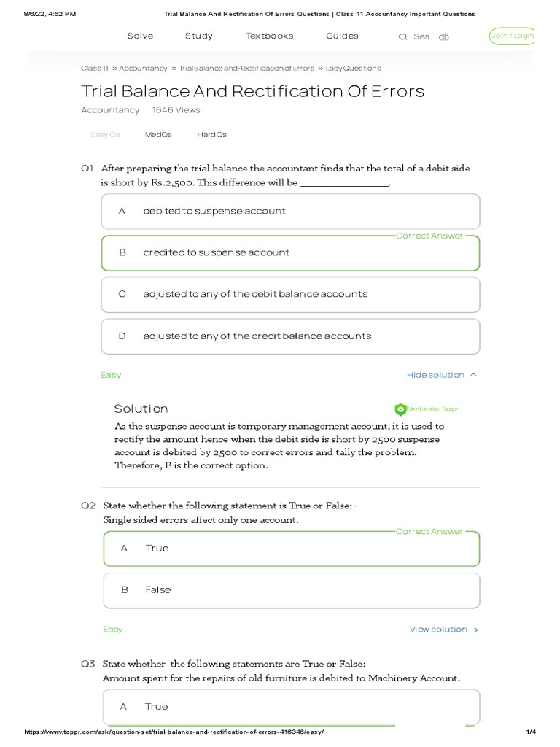Viewport: 560px width, 747px height.
Task: Collapse the Q1 solution with Hide solution
Action: (441, 375)
